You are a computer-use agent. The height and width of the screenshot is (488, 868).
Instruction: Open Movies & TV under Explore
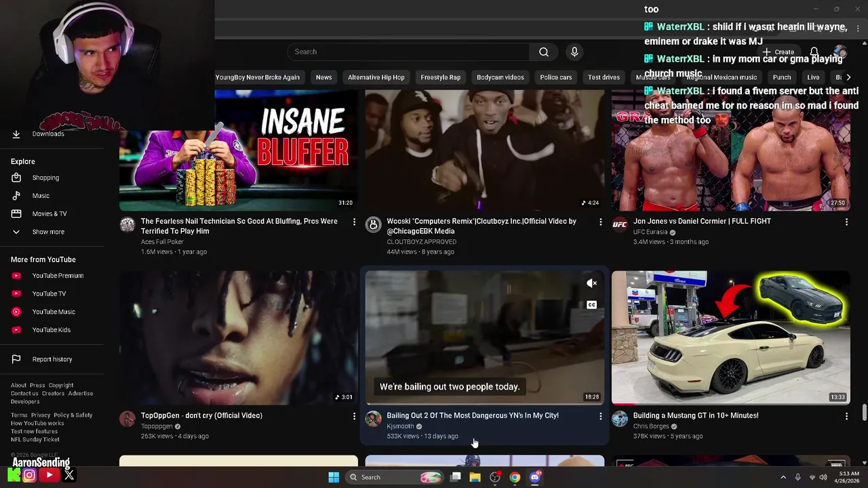tap(50, 214)
